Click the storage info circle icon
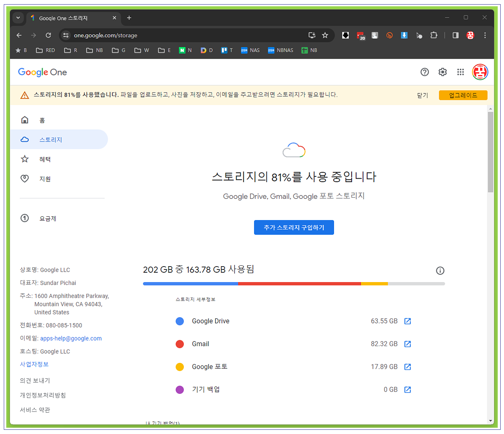The image size is (504, 434). tap(440, 270)
